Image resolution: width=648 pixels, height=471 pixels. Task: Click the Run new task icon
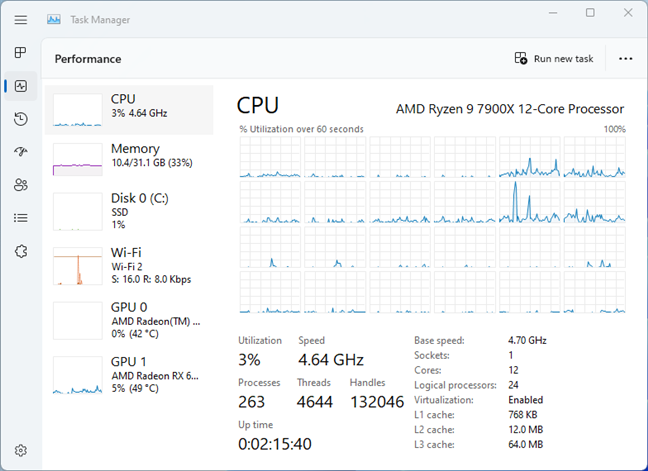point(521,58)
